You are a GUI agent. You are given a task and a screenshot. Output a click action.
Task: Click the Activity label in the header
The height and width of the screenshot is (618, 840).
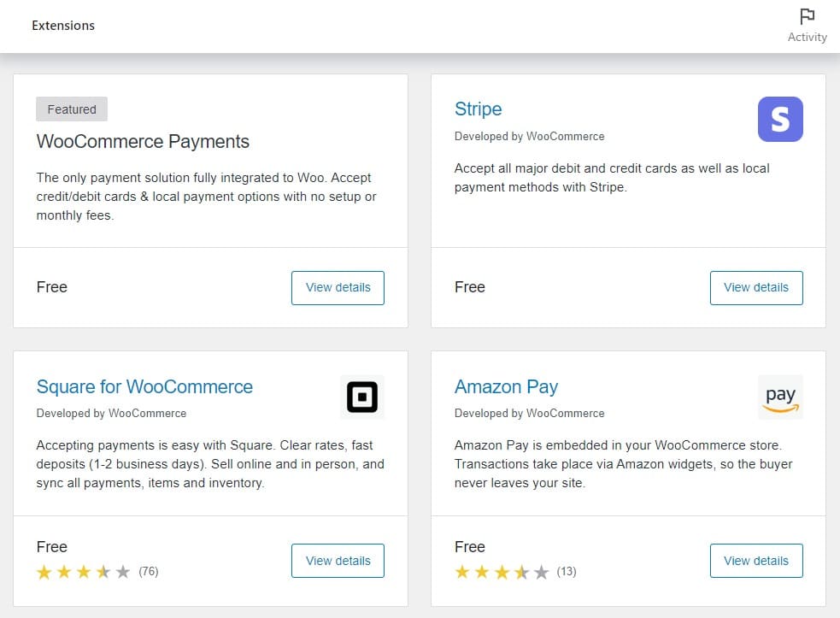point(807,37)
